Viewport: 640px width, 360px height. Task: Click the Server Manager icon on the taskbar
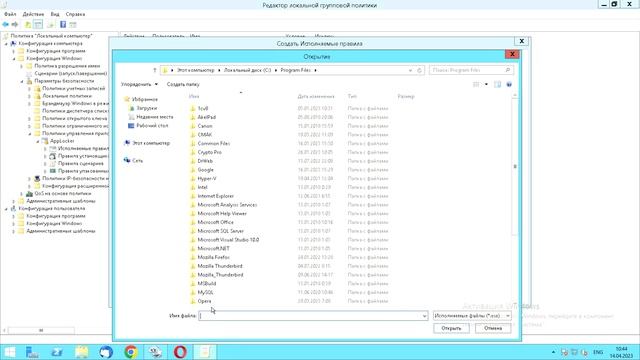(32, 352)
